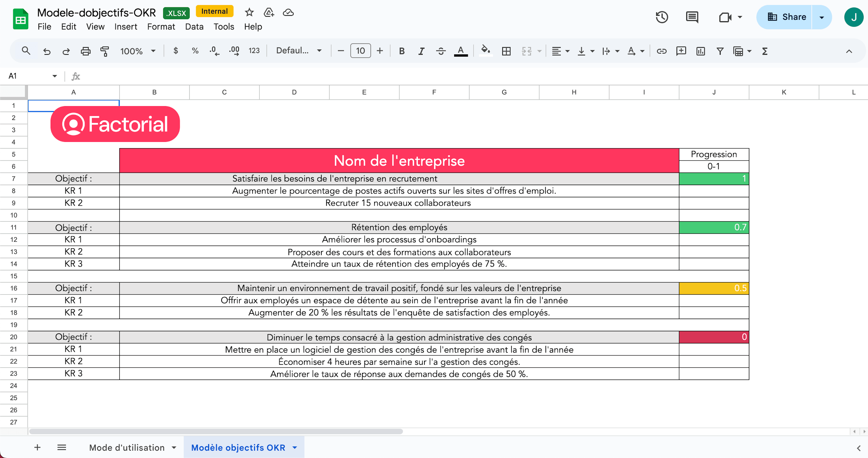868x458 pixels.
Task: Open Modèle objectifs OKR tab menu arrow
Action: coord(295,447)
